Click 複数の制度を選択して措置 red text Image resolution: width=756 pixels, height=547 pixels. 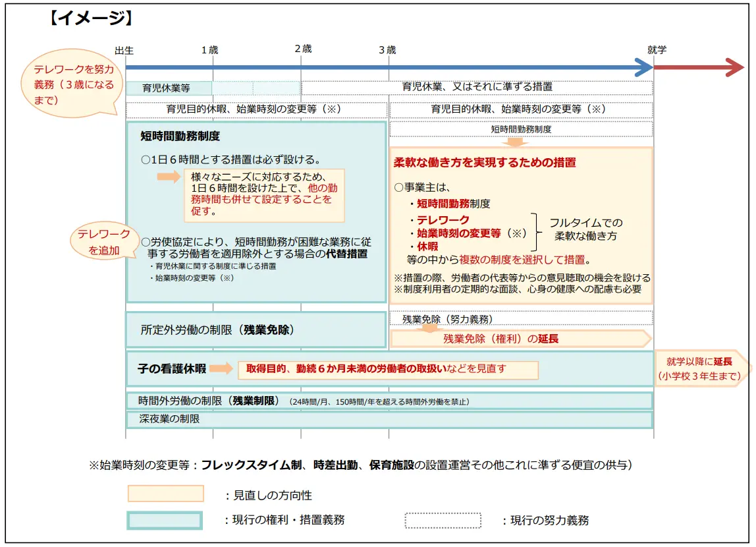522,260
